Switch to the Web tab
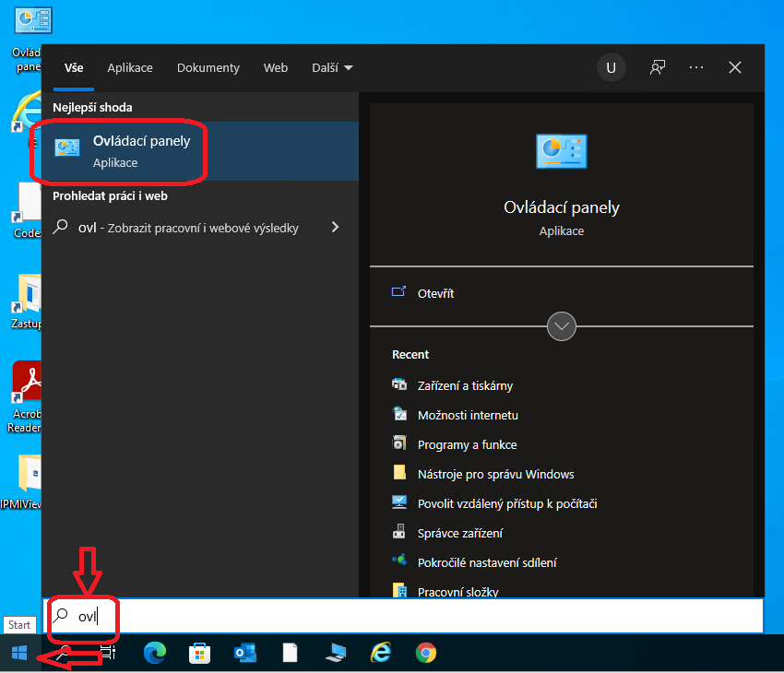 point(276,67)
